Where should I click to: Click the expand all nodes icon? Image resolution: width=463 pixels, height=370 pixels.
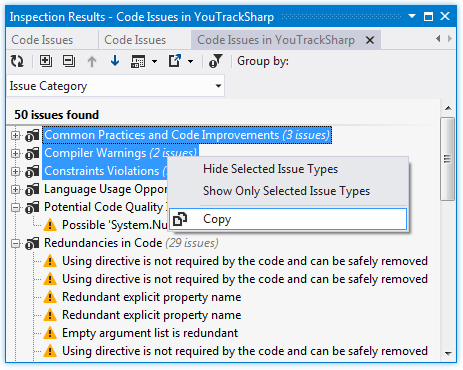click(46, 61)
